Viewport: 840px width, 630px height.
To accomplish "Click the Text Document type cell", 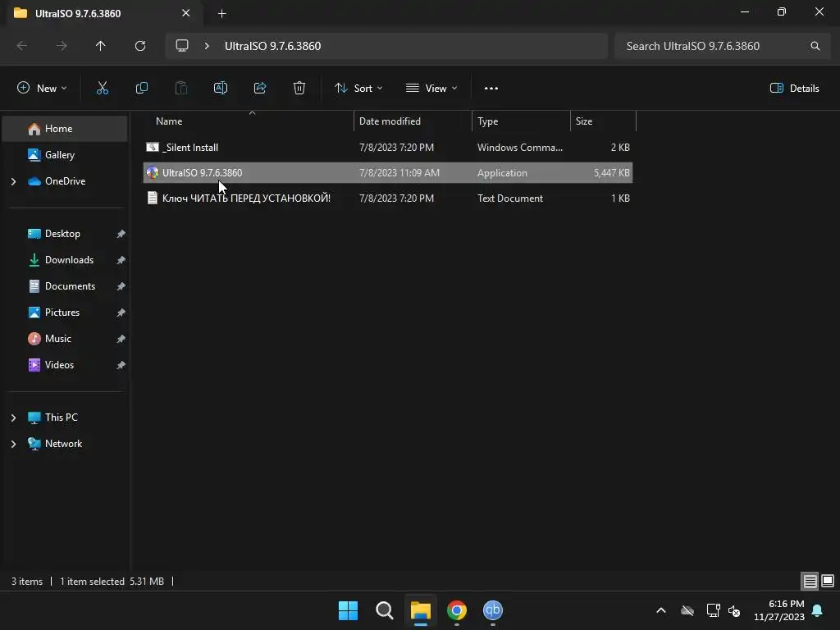I will pyautogui.click(x=510, y=199).
